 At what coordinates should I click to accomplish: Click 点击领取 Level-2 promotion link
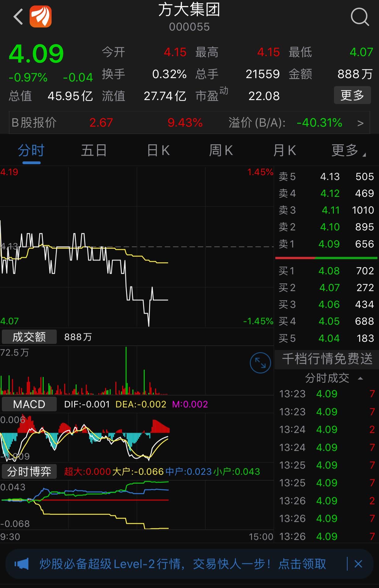302,564
